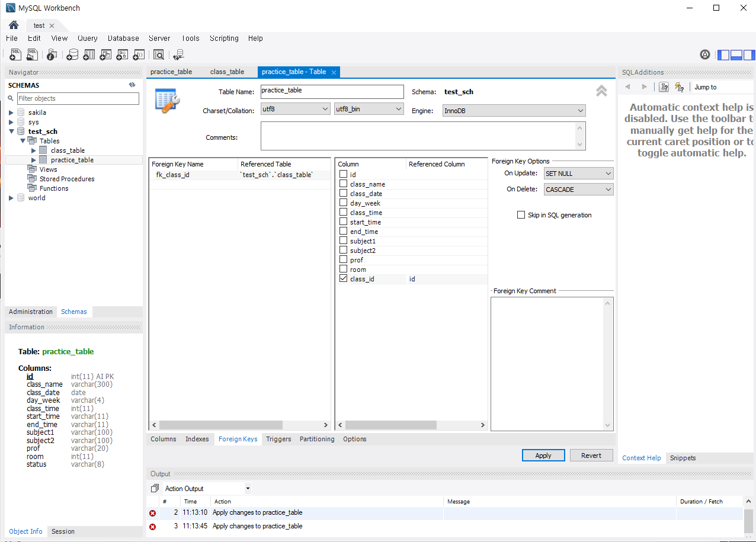Check the day_week column checkbox
The image size is (756, 542).
click(344, 203)
